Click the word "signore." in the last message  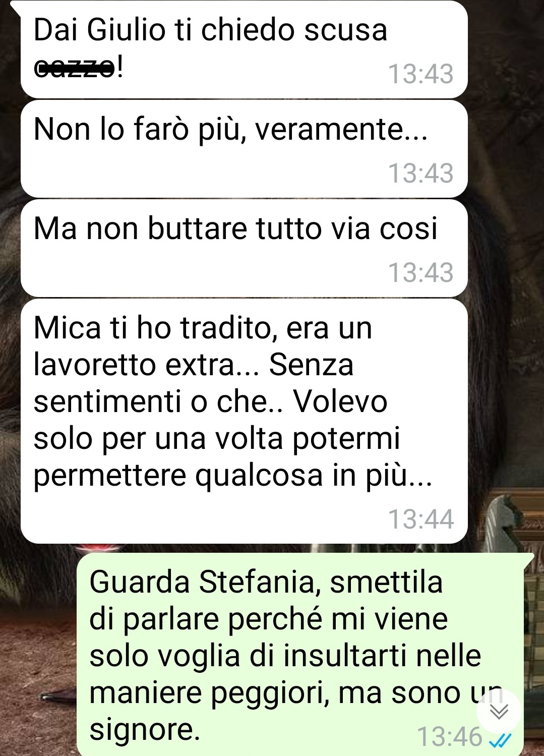[x=145, y=730]
